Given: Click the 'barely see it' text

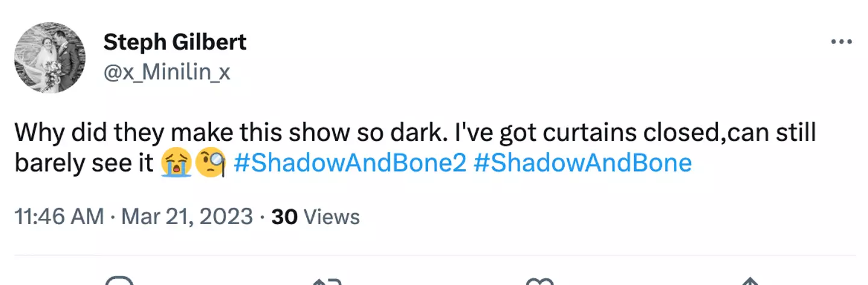Looking at the screenshot, I should [84, 163].
